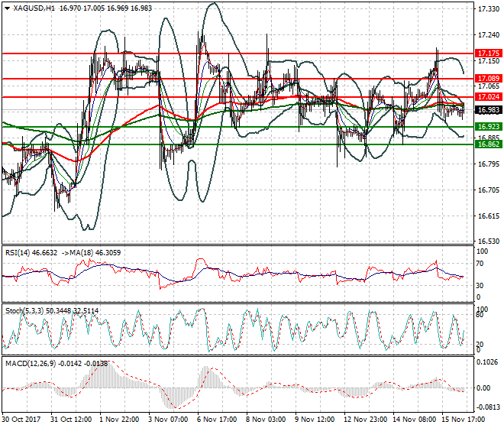Select the 17.175 red resistance price label

(486, 53)
